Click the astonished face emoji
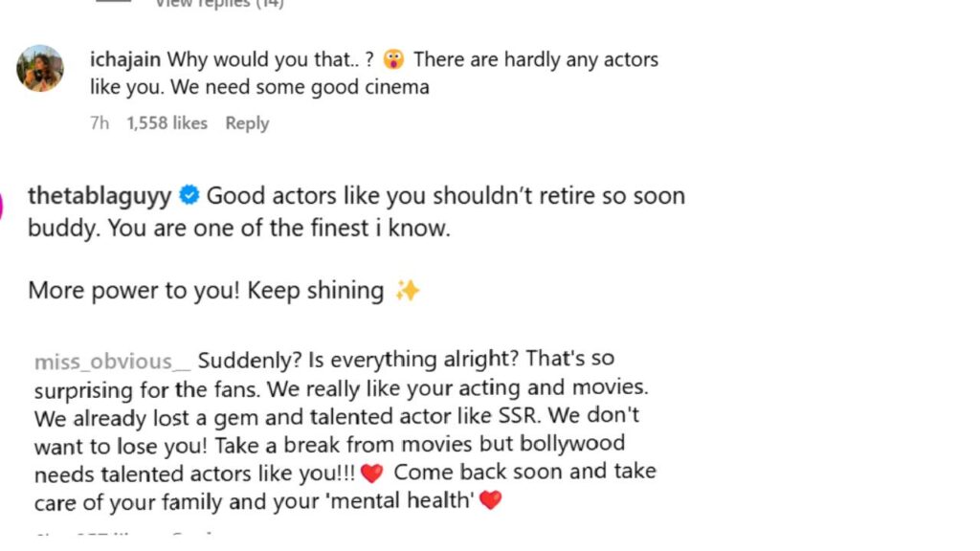980x551 pixels. click(x=393, y=59)
